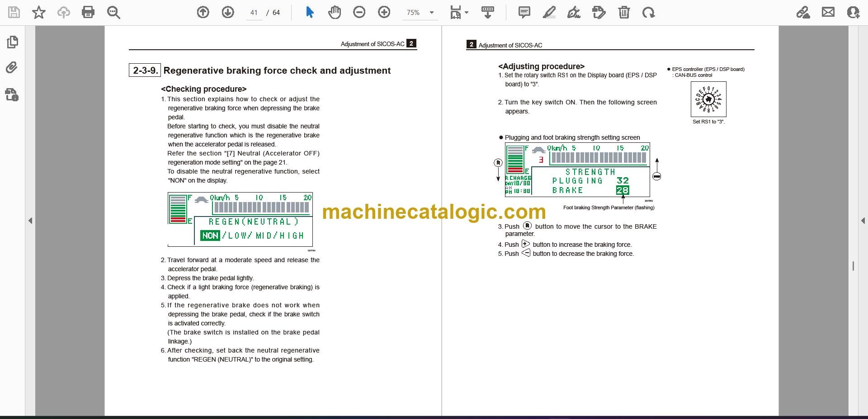Open the page fit options dropdown
The width and height of the screenshot is (868, 419).
click(x=459, y=12)
